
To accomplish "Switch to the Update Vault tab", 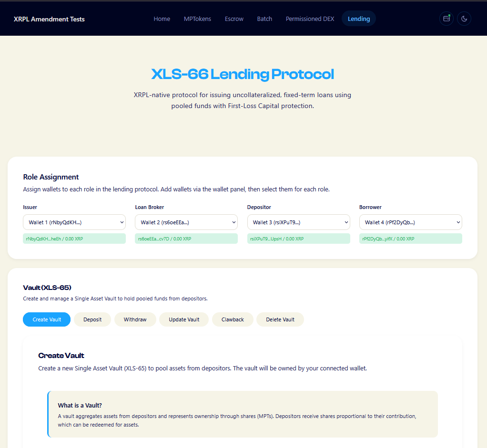I will point(184,319).
